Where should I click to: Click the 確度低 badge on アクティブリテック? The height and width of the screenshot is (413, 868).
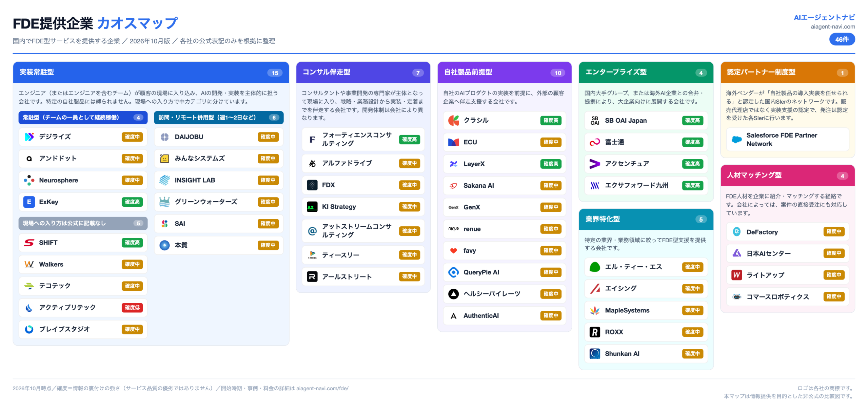[x=133, y=308]
